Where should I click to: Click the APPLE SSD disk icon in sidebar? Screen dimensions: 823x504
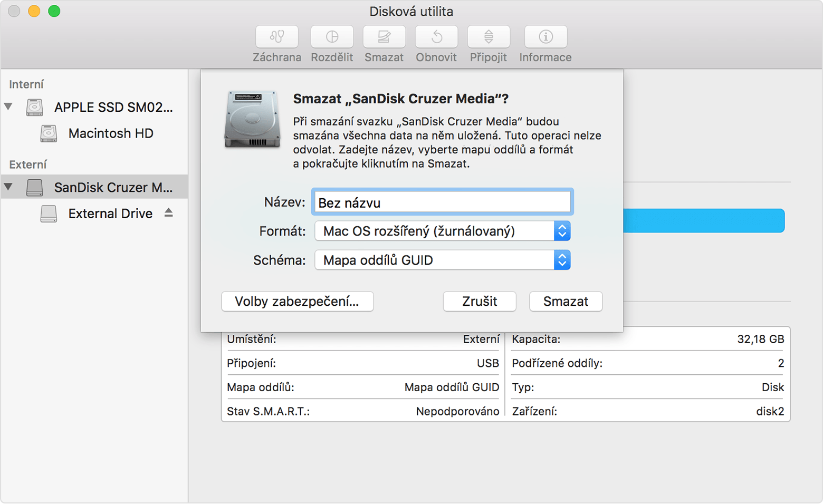35,107
